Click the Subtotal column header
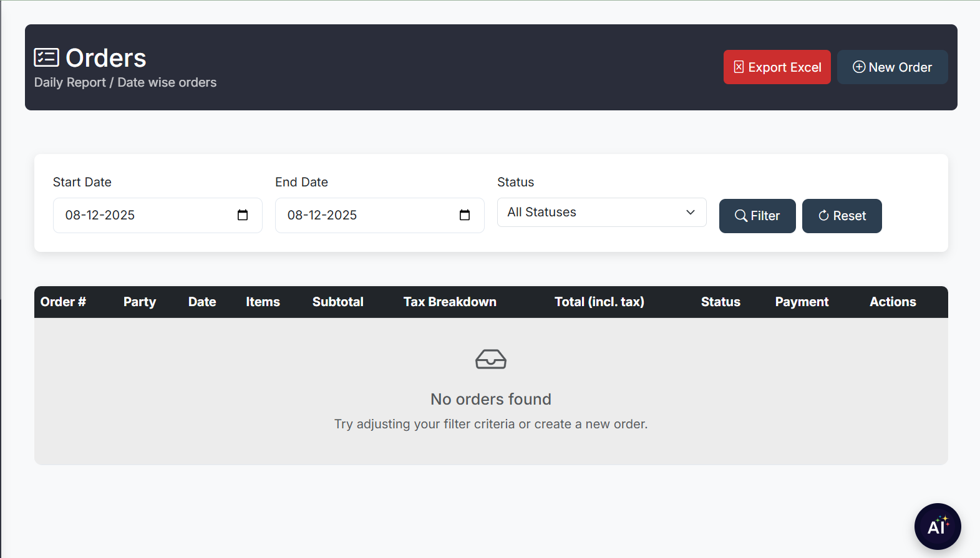Viewport: 980px width, 558px height. [x=337, y=302]
